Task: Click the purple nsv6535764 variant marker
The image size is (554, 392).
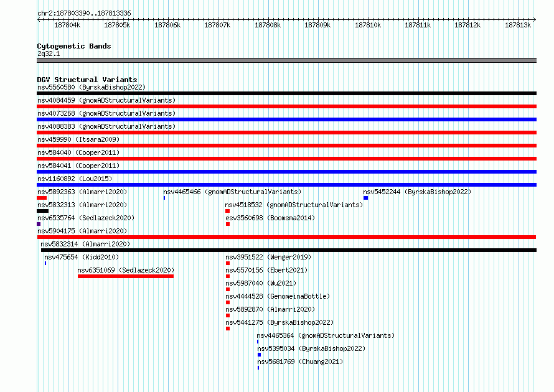Action: click(39, 224)
